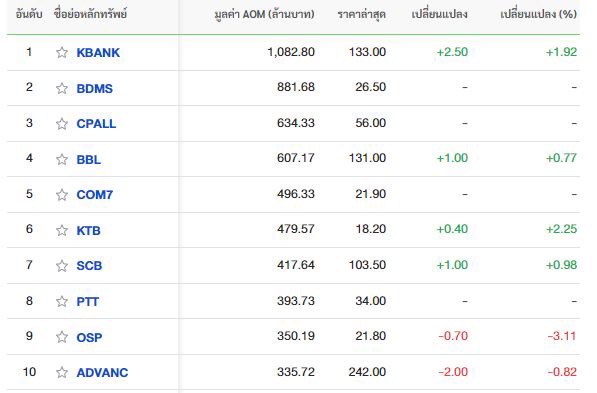Sort by ราคาล่าสุด column header
The height and width of the screenshot is (393, 597).
[x=361, y=14]
